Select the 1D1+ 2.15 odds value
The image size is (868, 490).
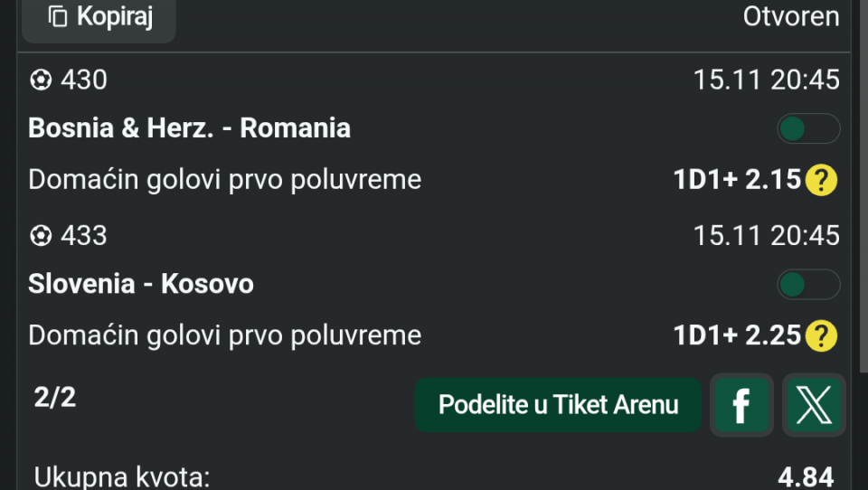[737, 180]
